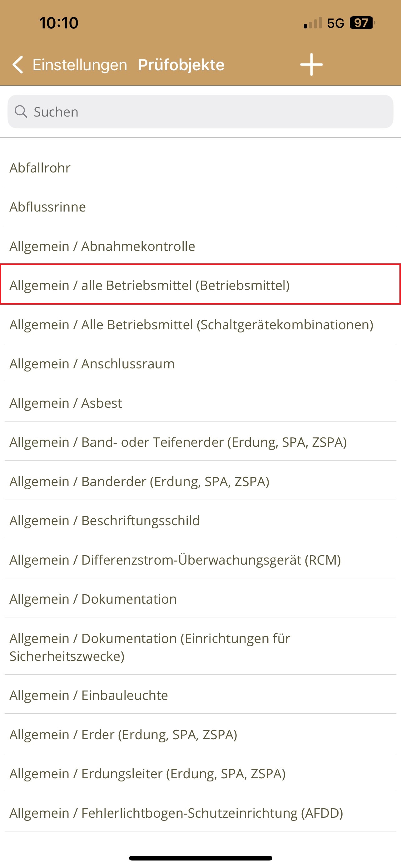The image size is (401, 868).
Task: Go back to Einstellungen
Action: pyautogui.click(x=79, y=65)
